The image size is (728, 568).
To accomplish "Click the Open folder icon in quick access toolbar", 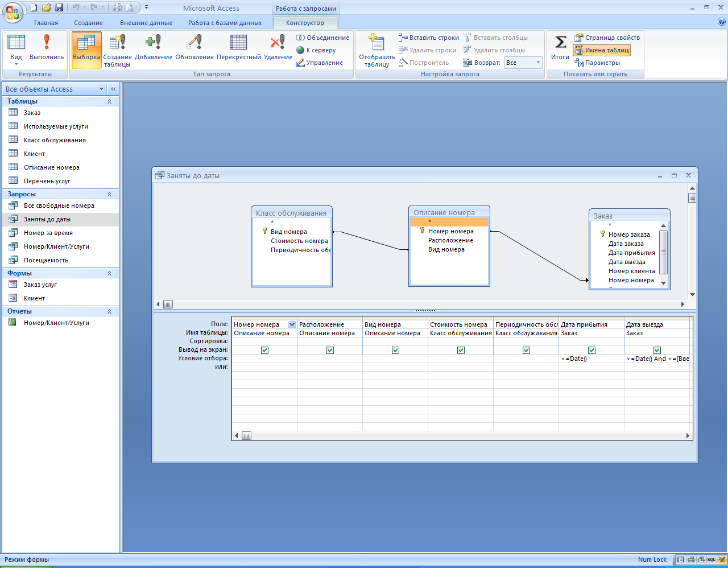I will pos(47,7).
